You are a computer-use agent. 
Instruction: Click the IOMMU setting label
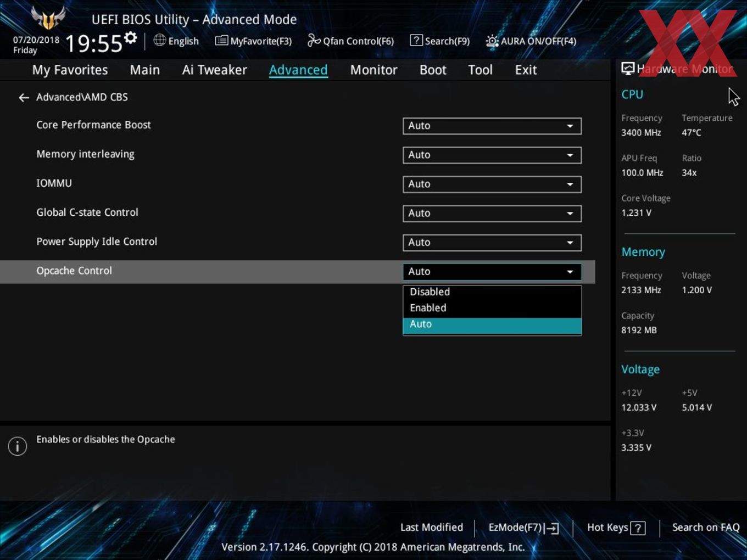click(54, 183)
